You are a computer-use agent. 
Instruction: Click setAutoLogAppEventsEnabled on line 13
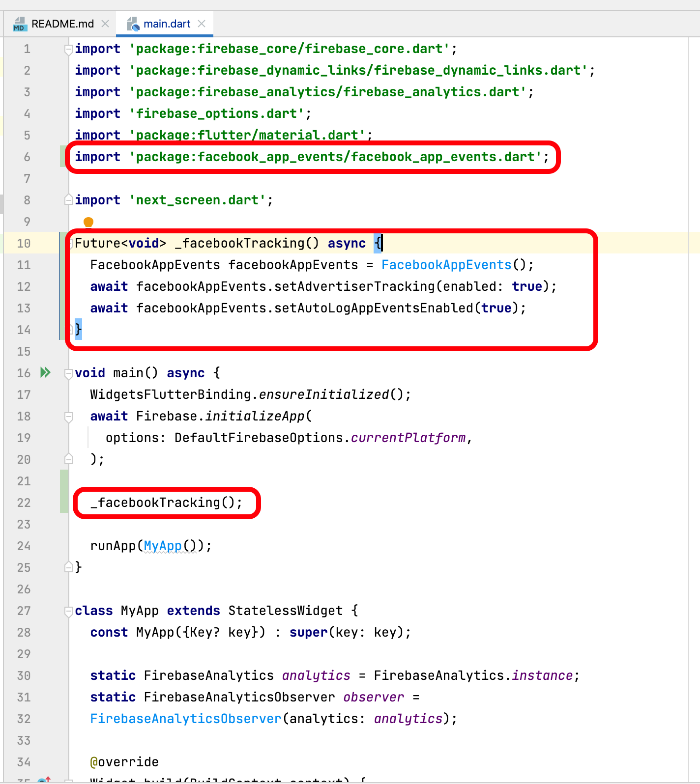(x=374, y=308)
